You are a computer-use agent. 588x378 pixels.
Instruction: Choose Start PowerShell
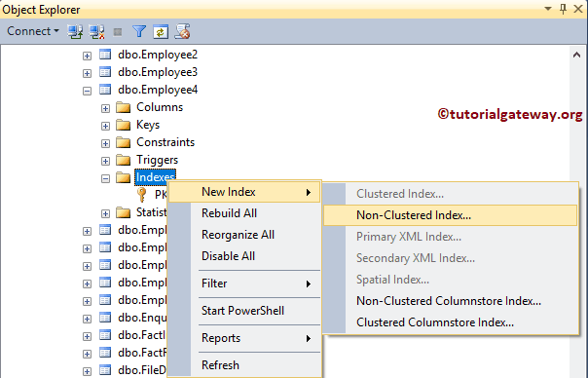tap(244, 311)
